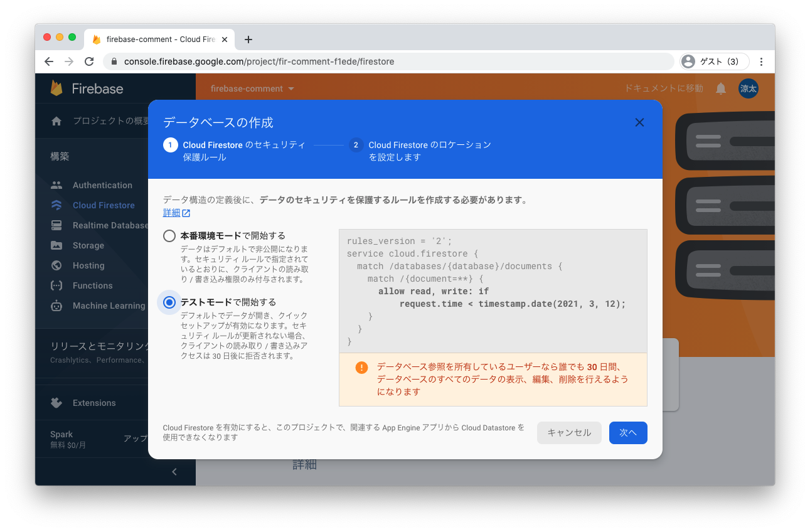Click the security rules code box
810x532 pixels.
click(493, 290)
